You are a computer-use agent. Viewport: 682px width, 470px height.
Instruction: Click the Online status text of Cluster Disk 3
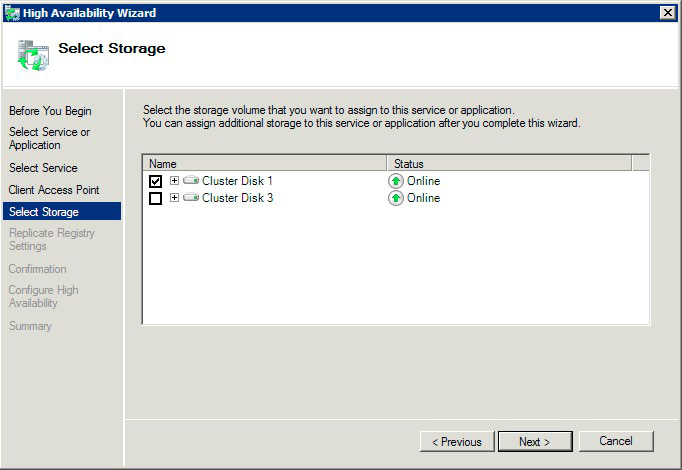point(423,198)
